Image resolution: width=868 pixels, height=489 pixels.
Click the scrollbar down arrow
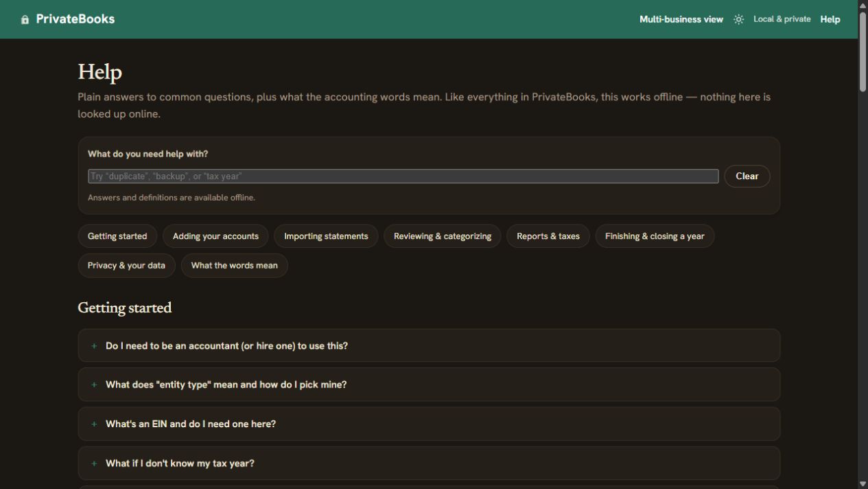coord(863,484)
